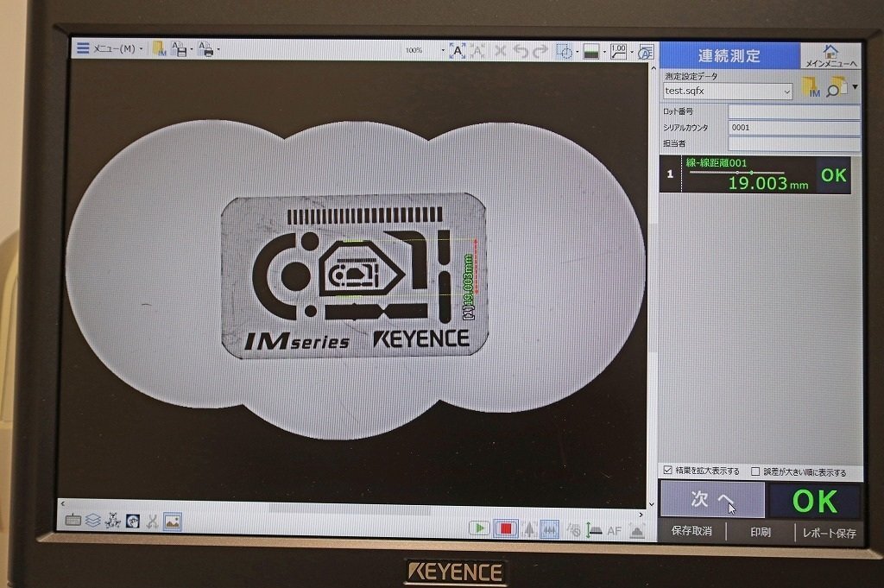Click the tolerance bar under 線-線距離001

click(x=736, y=172)
